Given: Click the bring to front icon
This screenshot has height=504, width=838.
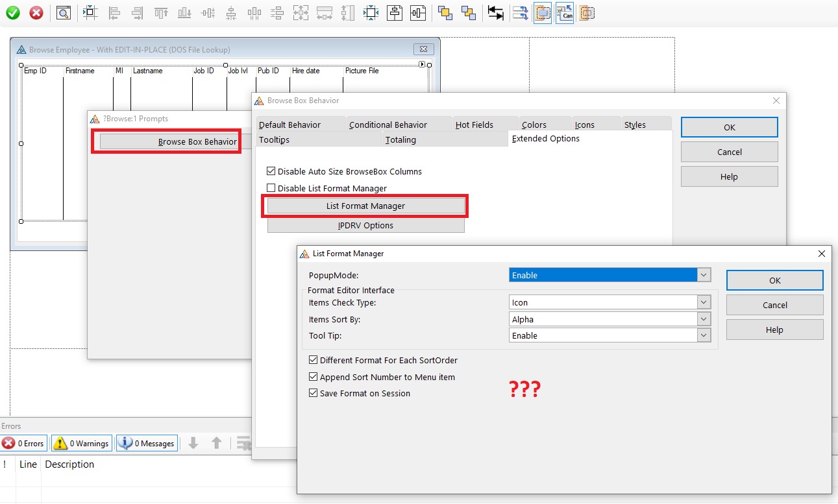Looking at the screenshot, I should (x=445, y=12).
